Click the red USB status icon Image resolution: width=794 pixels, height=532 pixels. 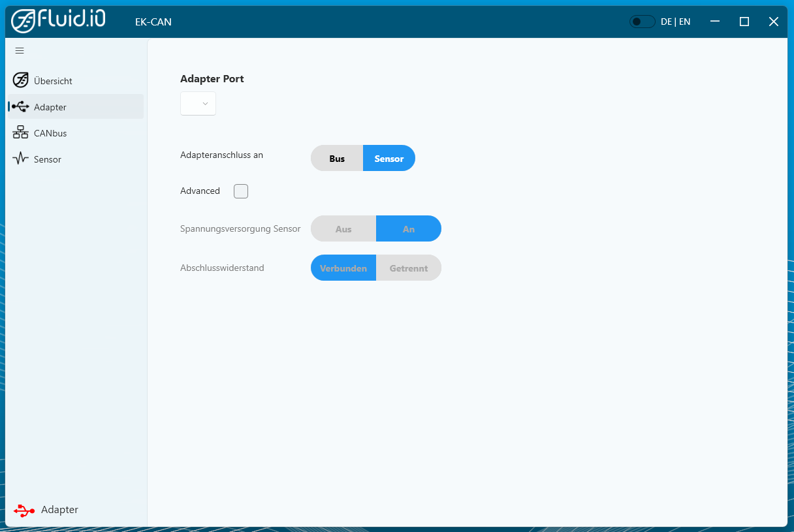(24, 510)
